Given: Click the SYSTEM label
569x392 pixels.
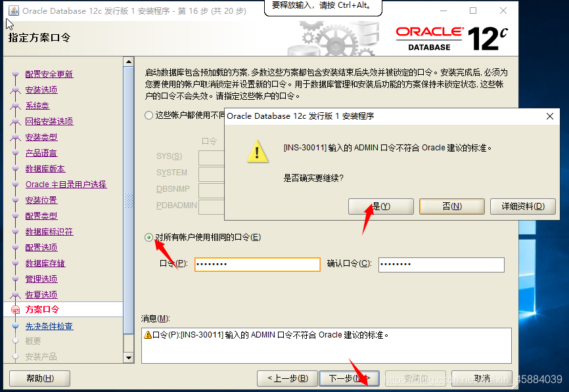Looking at the screenshot, I should (x=171, y=173).
